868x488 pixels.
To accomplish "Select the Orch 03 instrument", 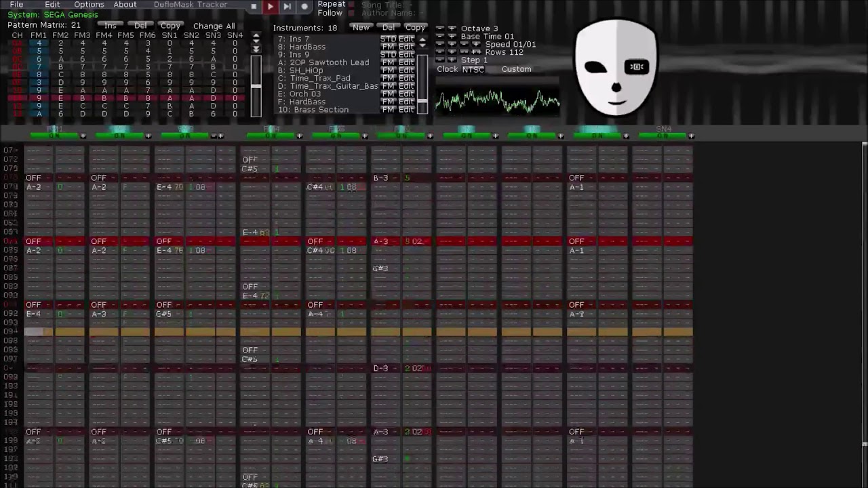I will tap(299, 94).
